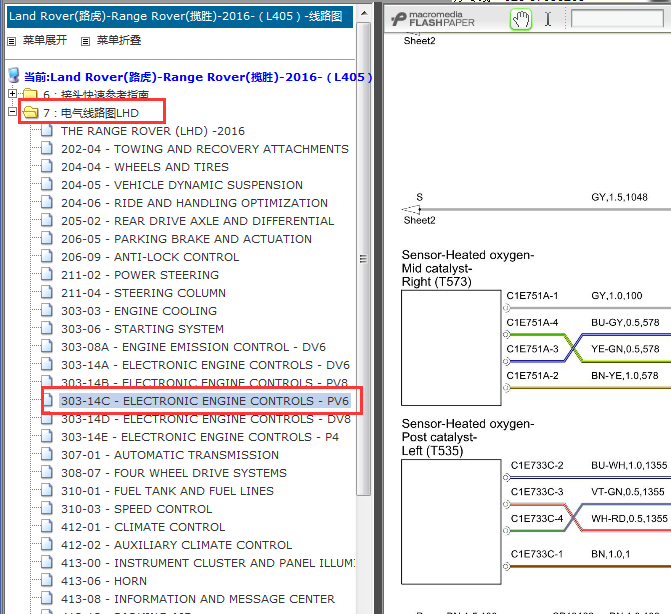
Task: Click wire label WH-RD,0.5,1355
Action: tap(629, 518)
